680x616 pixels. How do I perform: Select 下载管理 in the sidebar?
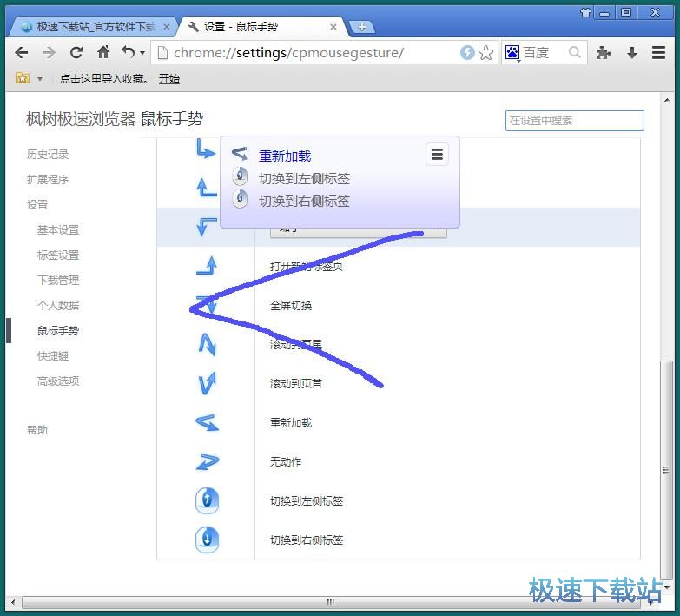pos(58,280)
